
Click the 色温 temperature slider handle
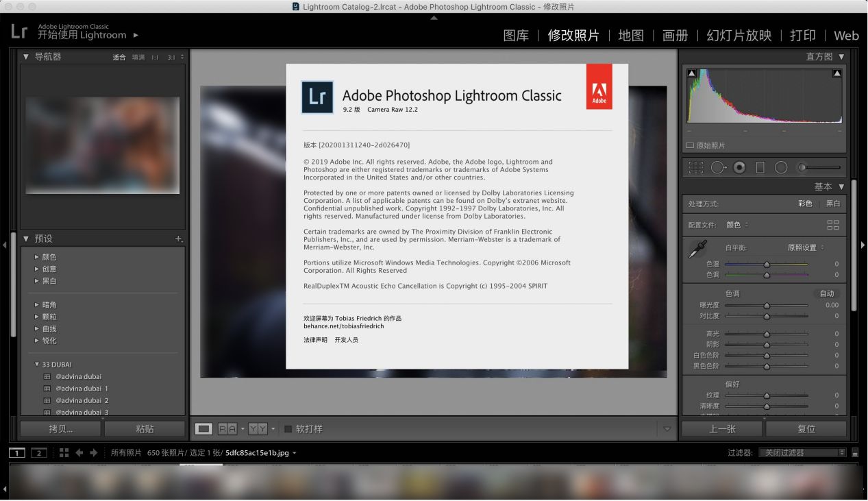(767, 264)
